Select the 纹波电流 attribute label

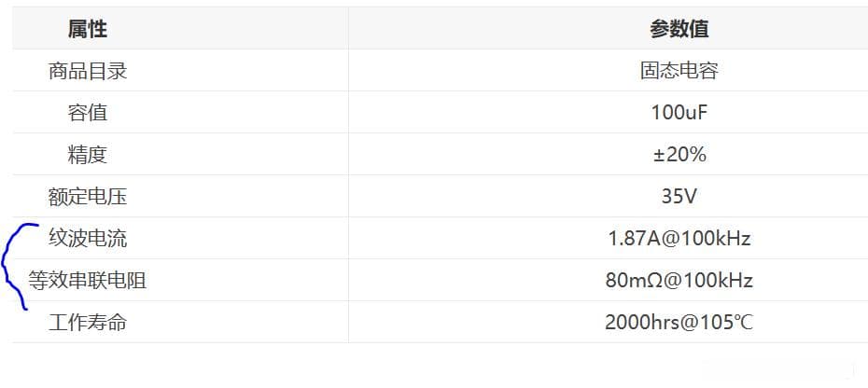pyautogui.click(x=88, y=239)
